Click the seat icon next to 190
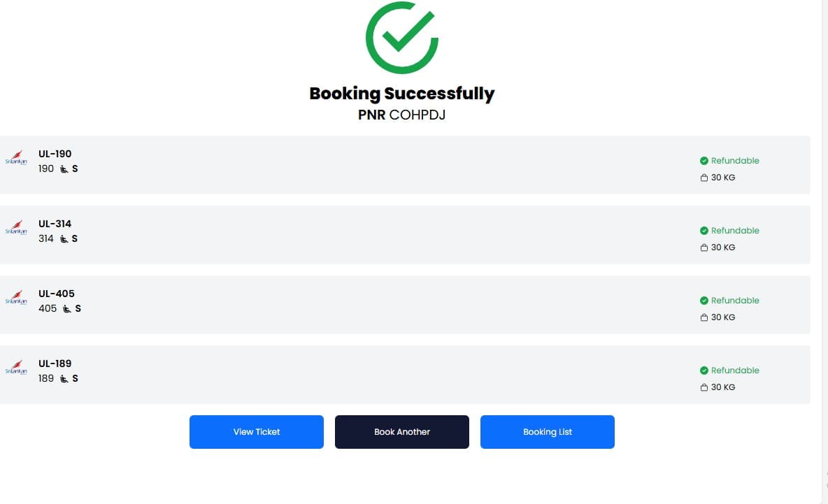Viewport: 828px width, 504px height. click(63, 168)
